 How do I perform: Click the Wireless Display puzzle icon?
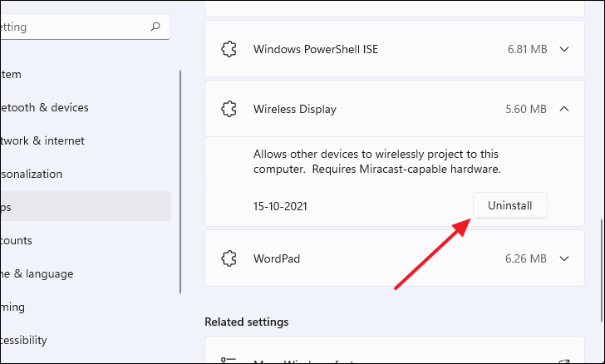(x=229, y=109)
